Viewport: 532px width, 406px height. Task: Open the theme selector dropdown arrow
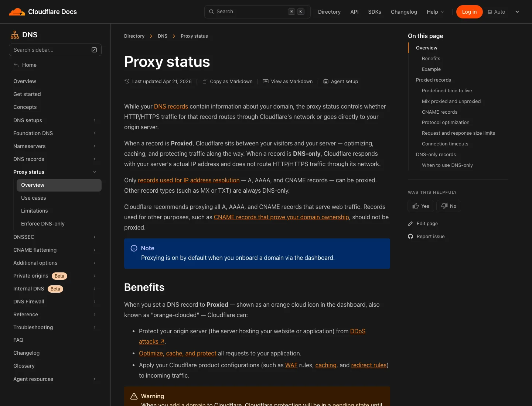click(517, 12)
